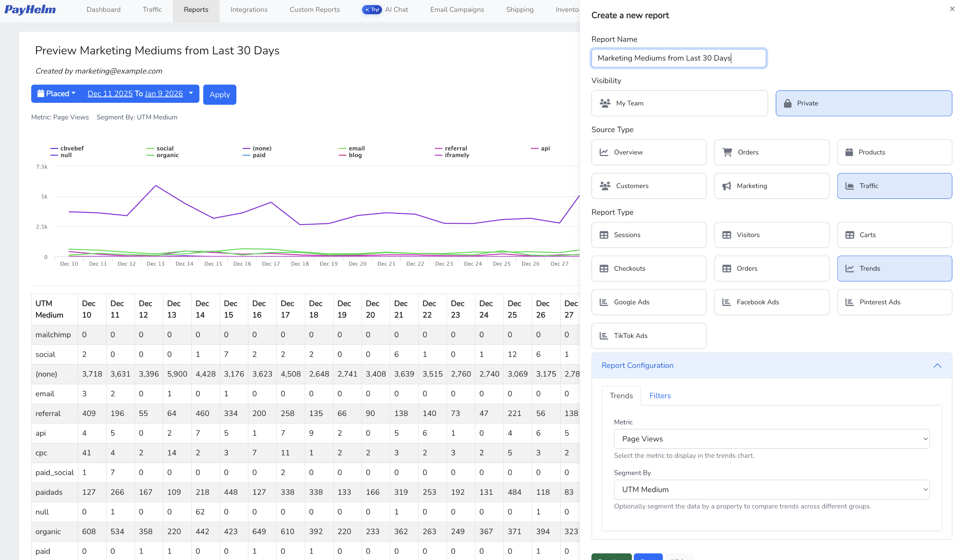The height and width of the screenshot is (560, 960).
Task: Toggle the Visitors report type option
Action: point(771,235)
